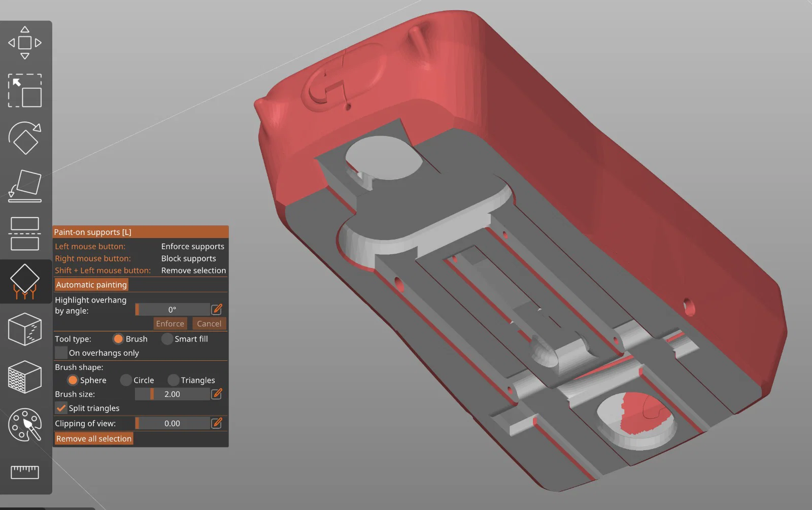Open the Measure ruler tool
The image size is (812, 510).
click(x=25, y=472)
